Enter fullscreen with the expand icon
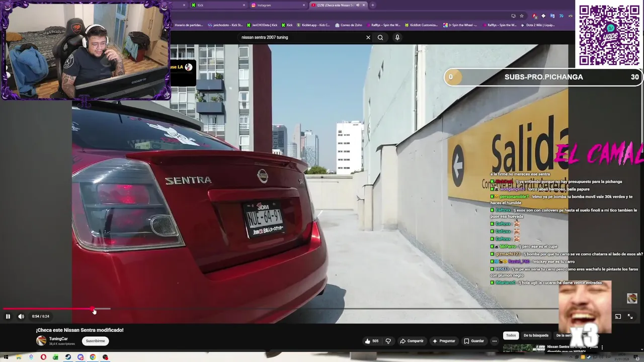The image size is (644, 362). (x=630, y=316)
